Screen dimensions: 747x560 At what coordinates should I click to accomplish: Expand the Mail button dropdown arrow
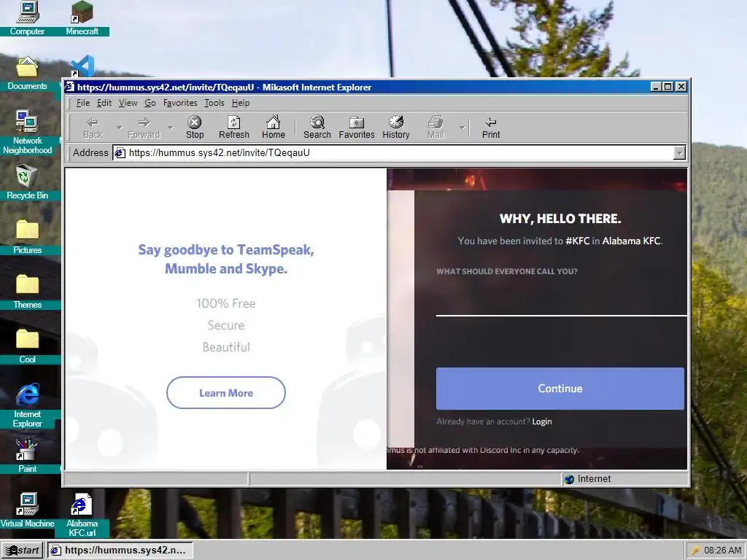(462, 128)
